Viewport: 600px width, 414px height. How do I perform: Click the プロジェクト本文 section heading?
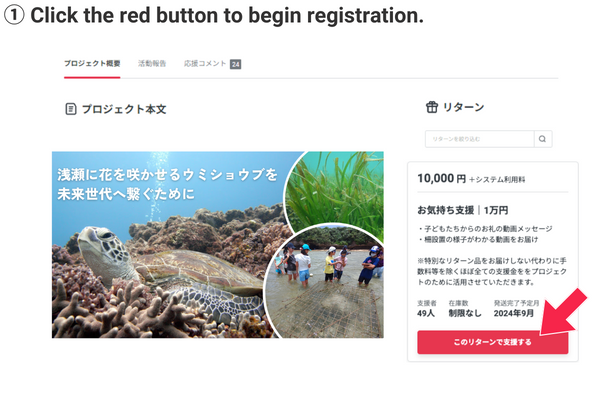point(124,109)
